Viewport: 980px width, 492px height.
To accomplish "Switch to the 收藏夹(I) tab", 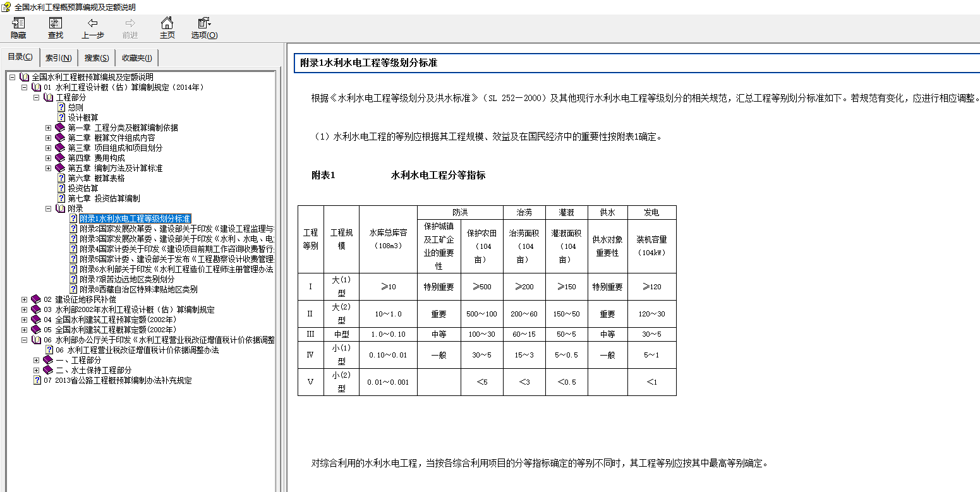I will (x=137, y=58).
